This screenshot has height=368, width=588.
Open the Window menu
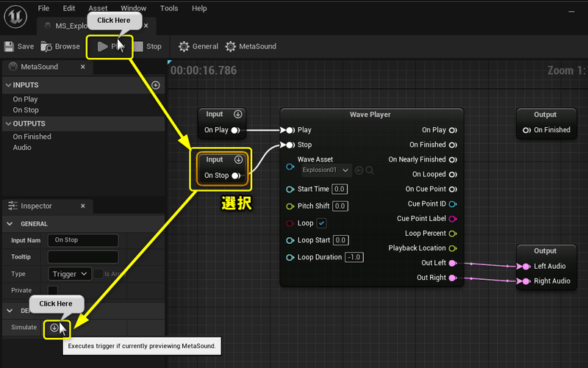tap(134, 8)
